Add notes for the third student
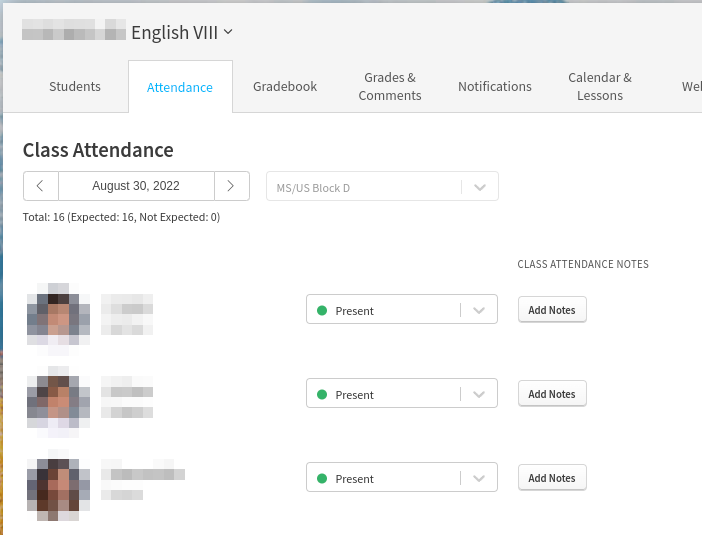The width and height of the screenshot is (702, 535). pos(552,478)
